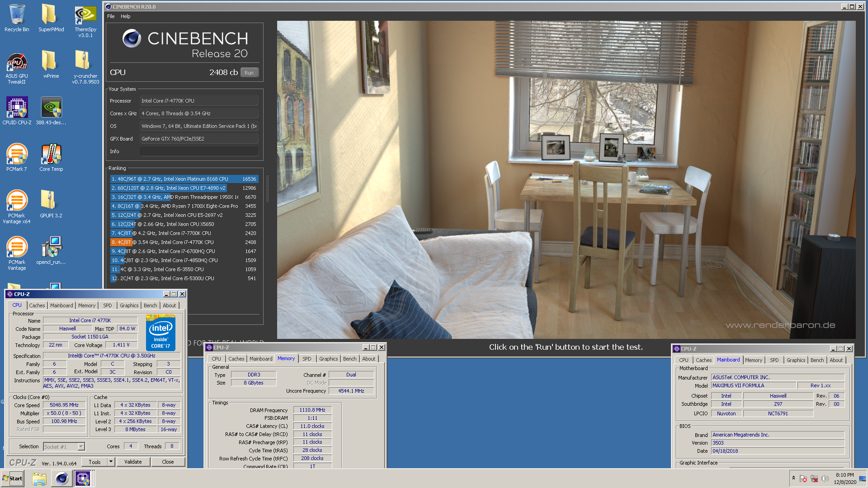The width and height of the screenshot is (868, 488).
Task: Select ranking entry Ryzen Threadripper 1950X
Action: click(184, 197)
